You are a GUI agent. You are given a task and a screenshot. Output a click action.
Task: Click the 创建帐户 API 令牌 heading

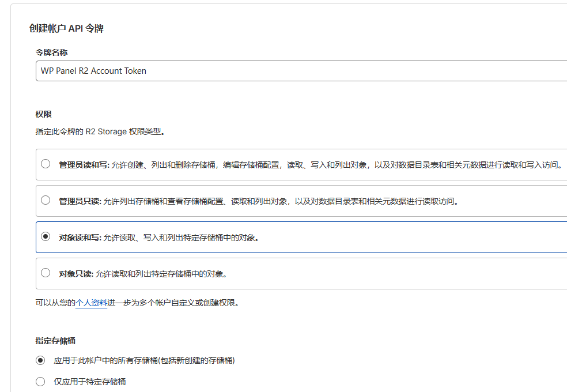tap(66, 28)
